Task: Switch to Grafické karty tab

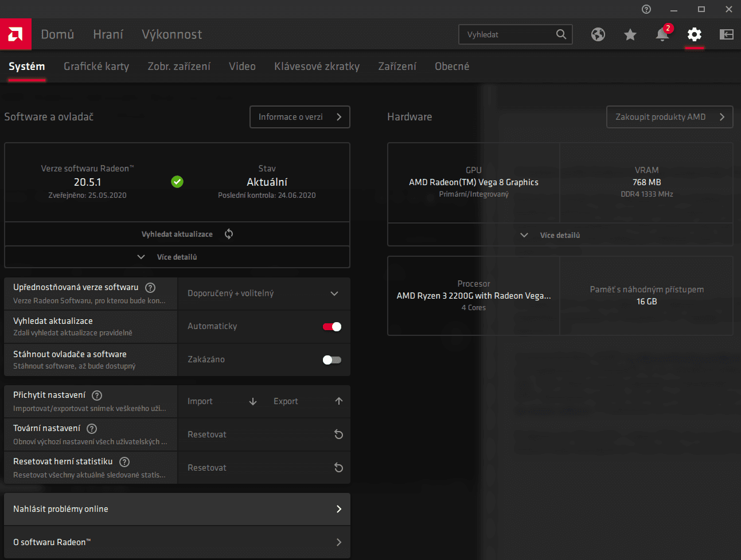Action: [96, 66]
